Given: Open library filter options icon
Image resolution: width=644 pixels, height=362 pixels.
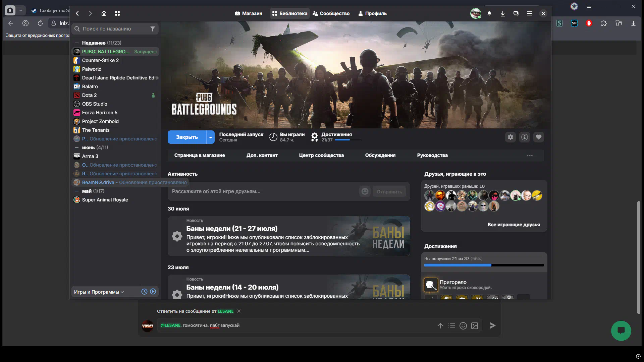Looking at the screenshot, I should (x=153, y=29).
